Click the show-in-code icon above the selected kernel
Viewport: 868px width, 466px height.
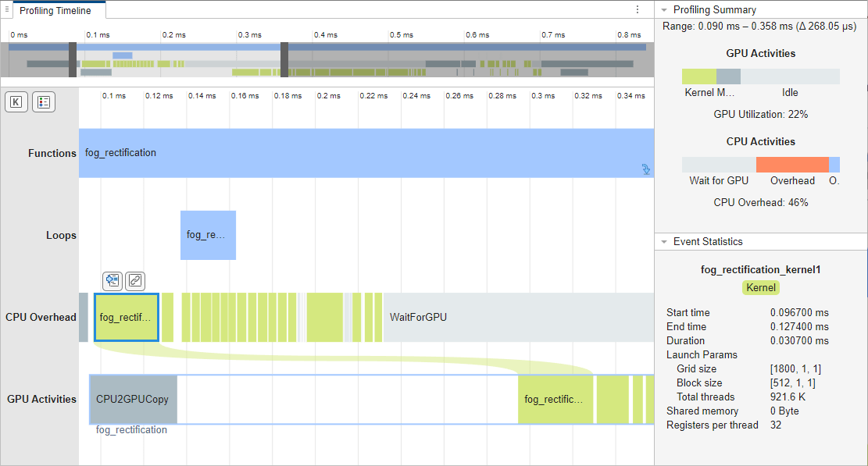[113, 280]
